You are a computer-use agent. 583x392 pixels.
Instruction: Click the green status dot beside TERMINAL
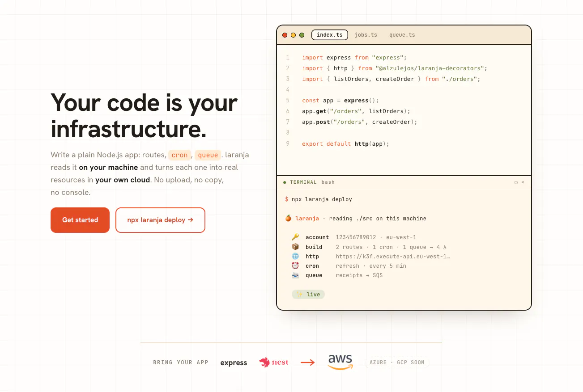point(285,182)
